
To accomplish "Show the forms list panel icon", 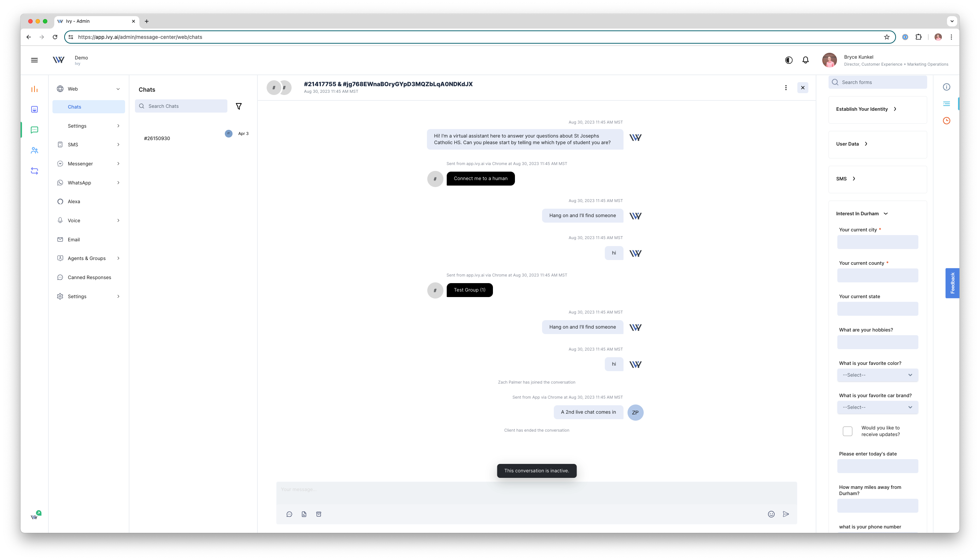I will click(x=947, y=104).
